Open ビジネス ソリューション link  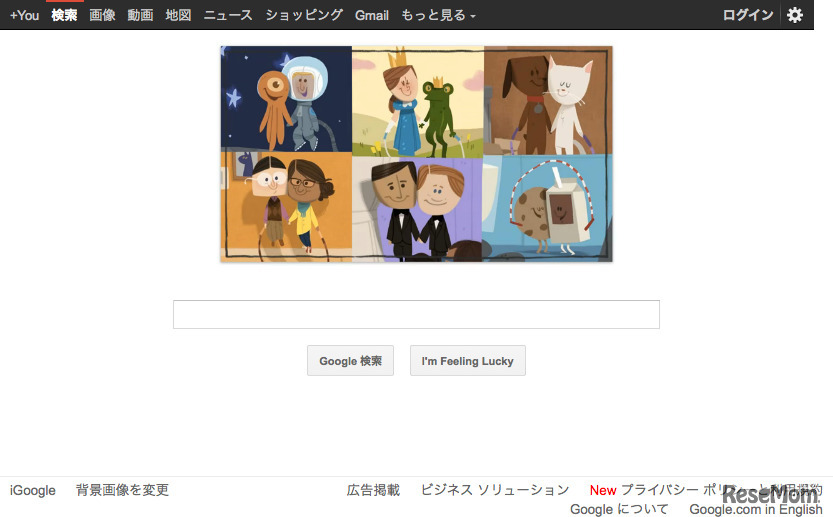click(495, 490)
